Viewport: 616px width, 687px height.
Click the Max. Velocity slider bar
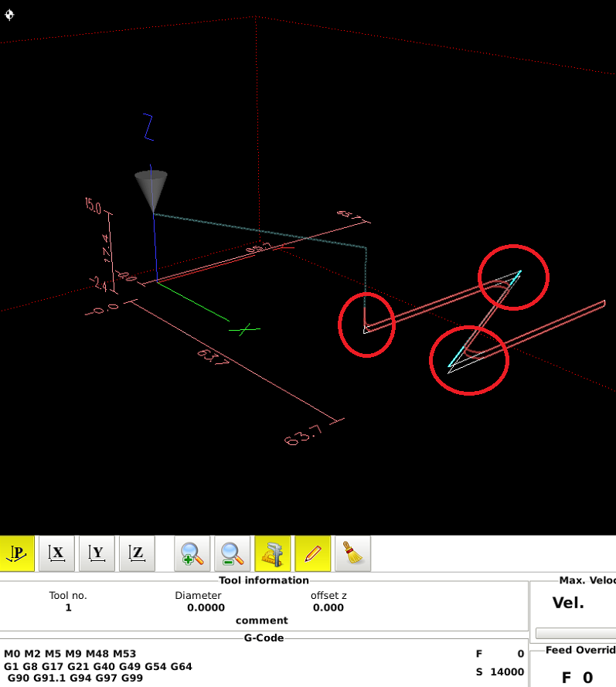tap(576, 633)
